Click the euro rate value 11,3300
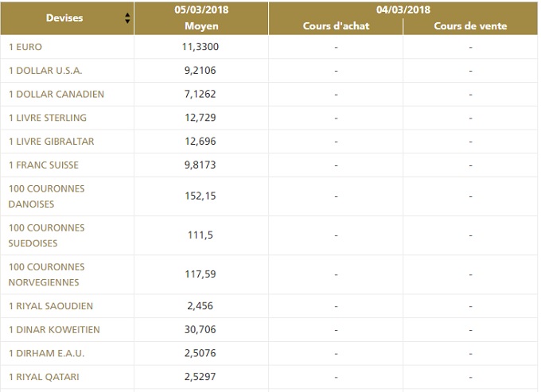Viewport: 541px width, 392px height. [x=200, y=47]
